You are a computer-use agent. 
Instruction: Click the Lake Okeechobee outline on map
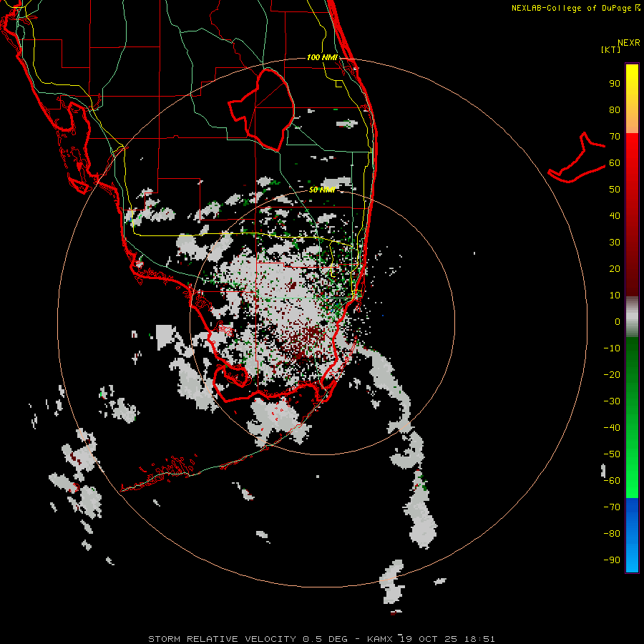click(262, 109)
